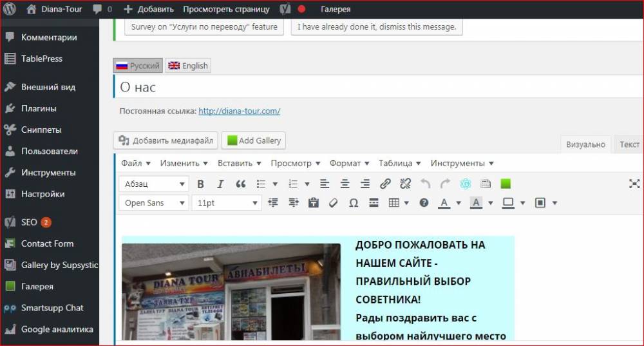Create a numbered list
Viewport: 644px width, 346px height.
tap(293, 184)
